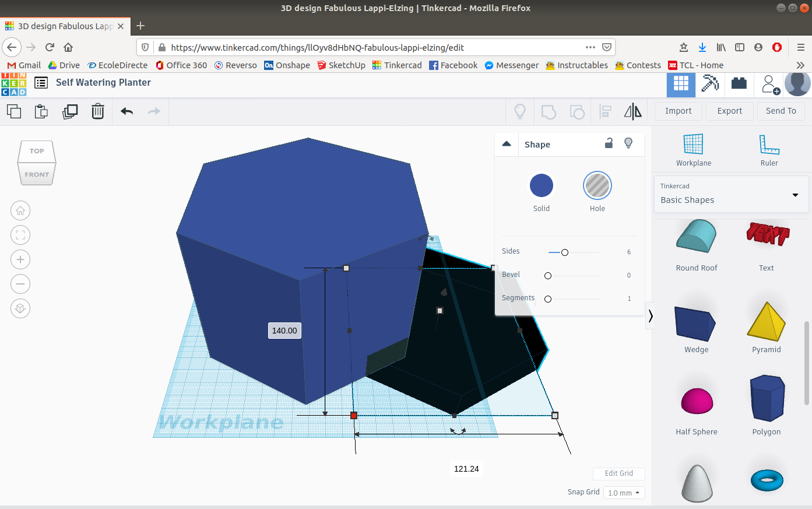Open the Gmail bookmark
Screen dimensions: 812x509
pyautogui.click(x=24, y=65)
